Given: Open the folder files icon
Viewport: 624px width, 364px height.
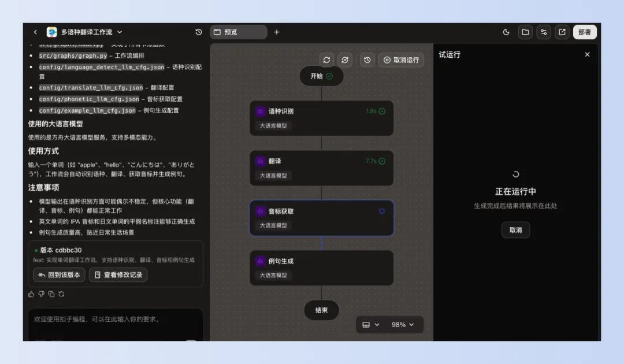Looking at the screenshot, I should pyautogui.click(x=525, y=32).
